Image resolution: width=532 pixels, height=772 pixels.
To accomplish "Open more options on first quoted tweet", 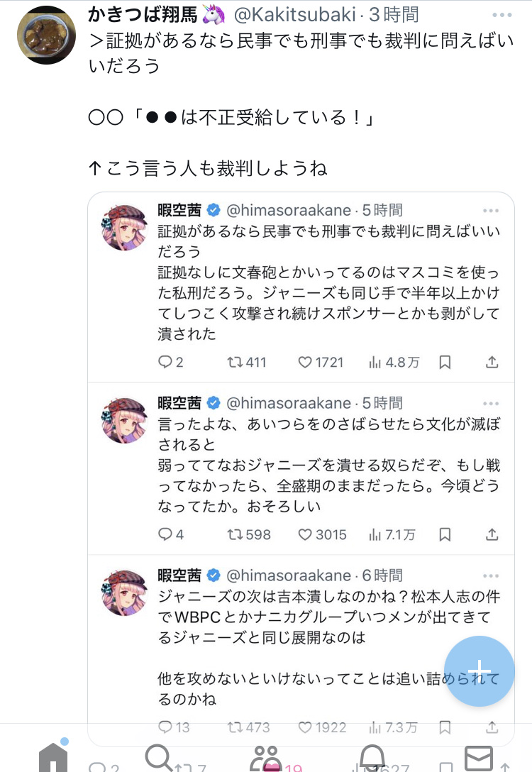I will [x=491, y=211].
